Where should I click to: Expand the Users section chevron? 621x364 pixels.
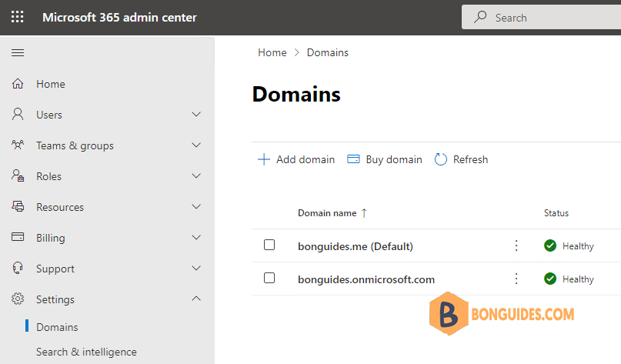[x=196, y=114]
